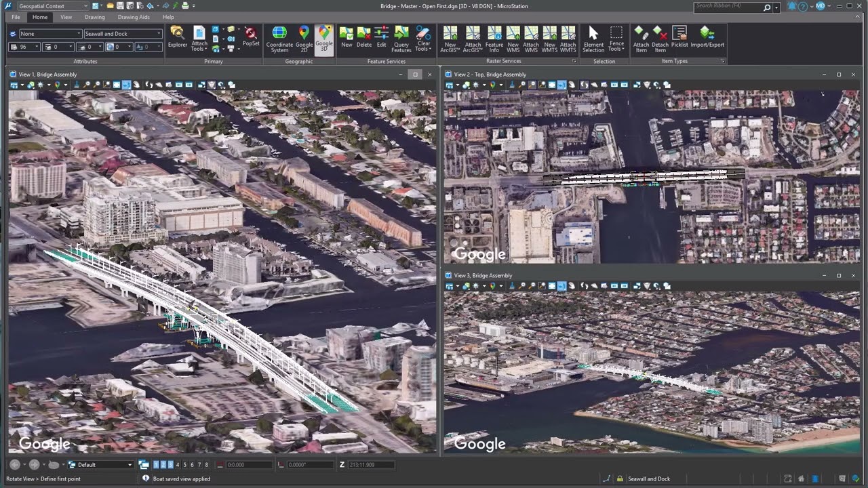Switch to the Help ribbon tab
This screenshot has height=488, width=868.
pos(168,17)
